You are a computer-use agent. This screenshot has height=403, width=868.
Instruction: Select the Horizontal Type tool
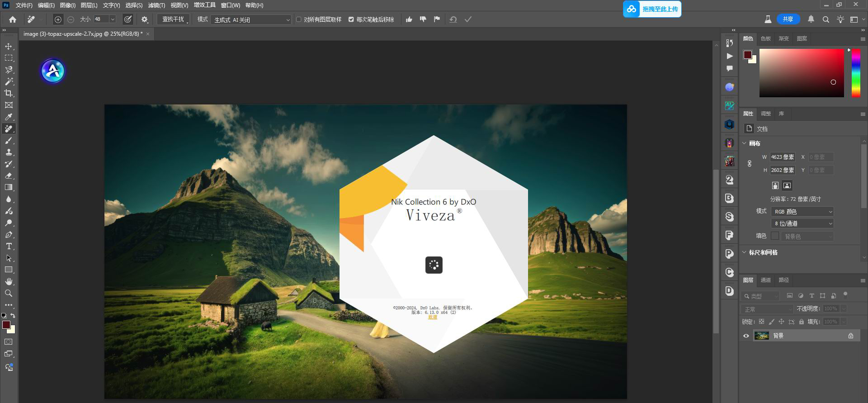tap(9, 247)
